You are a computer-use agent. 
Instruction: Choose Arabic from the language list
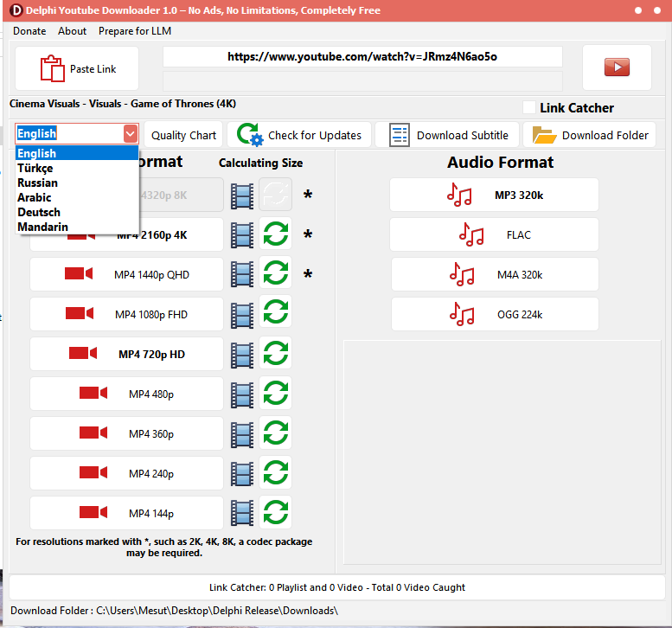point(77,197)
